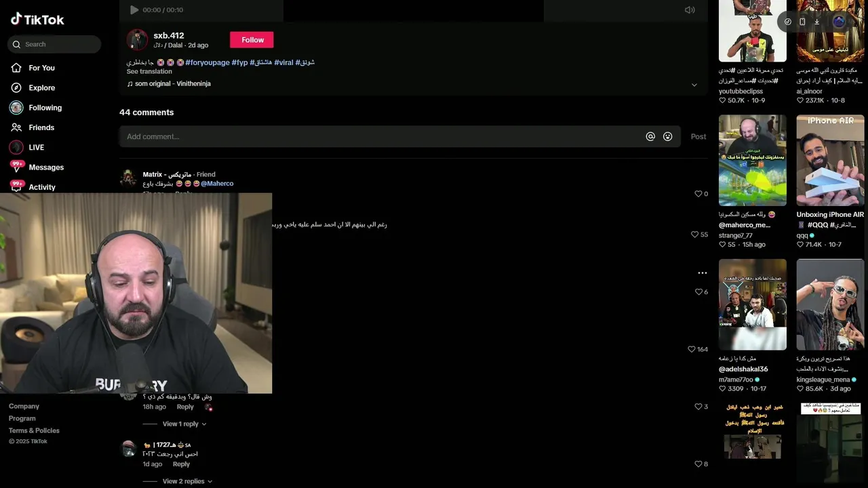
Task: Reply to the 18h ago comment
Action: tap(185, 407)
